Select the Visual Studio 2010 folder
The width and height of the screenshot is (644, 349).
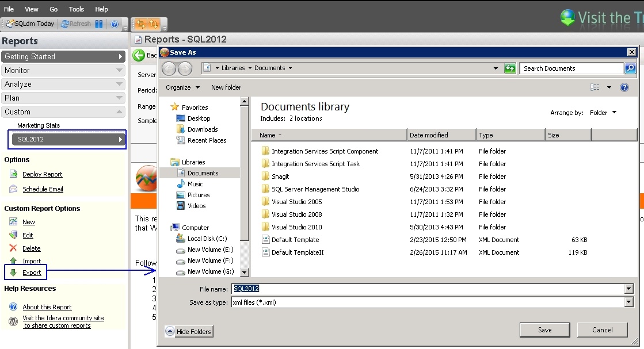click(x=296, y=227)
